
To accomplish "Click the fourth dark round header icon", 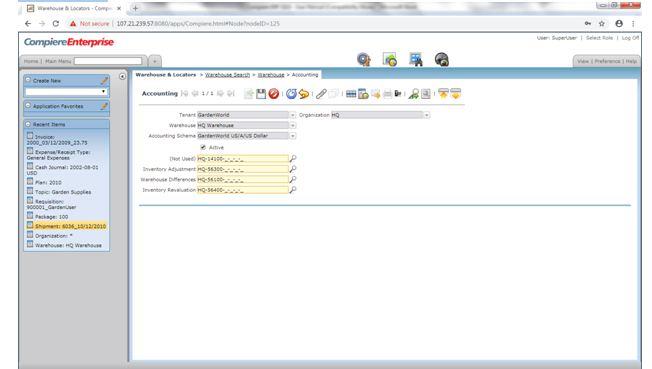I will [442, 59].
